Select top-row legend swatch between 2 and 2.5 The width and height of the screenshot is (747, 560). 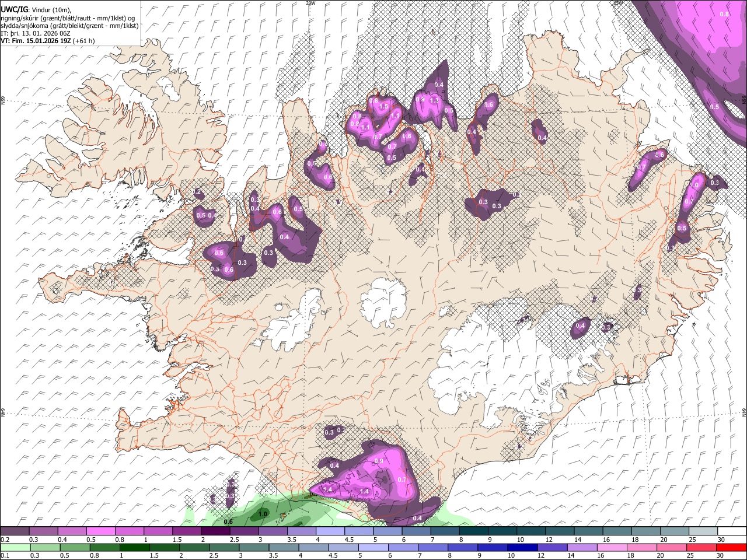(215, 531)
